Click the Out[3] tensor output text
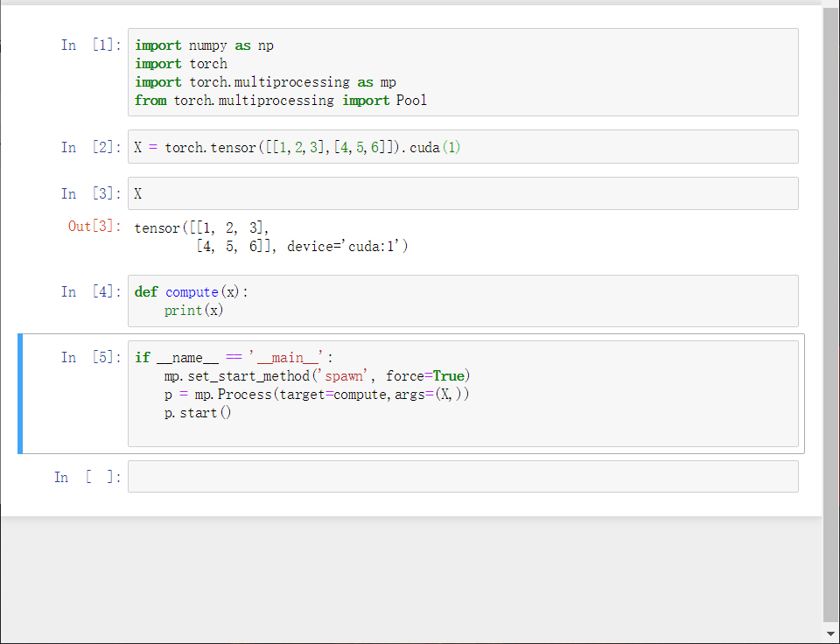 271,237
